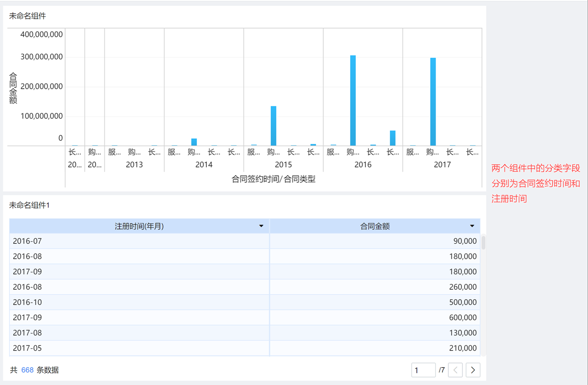The height and width of the screenshot is (385, 588).
Task: Go to next table page arrow
Action: click(473, 370)
